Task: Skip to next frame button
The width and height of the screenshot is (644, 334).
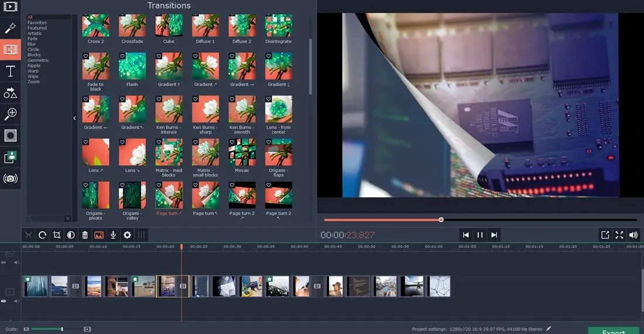Action: (x=494, y=235)
